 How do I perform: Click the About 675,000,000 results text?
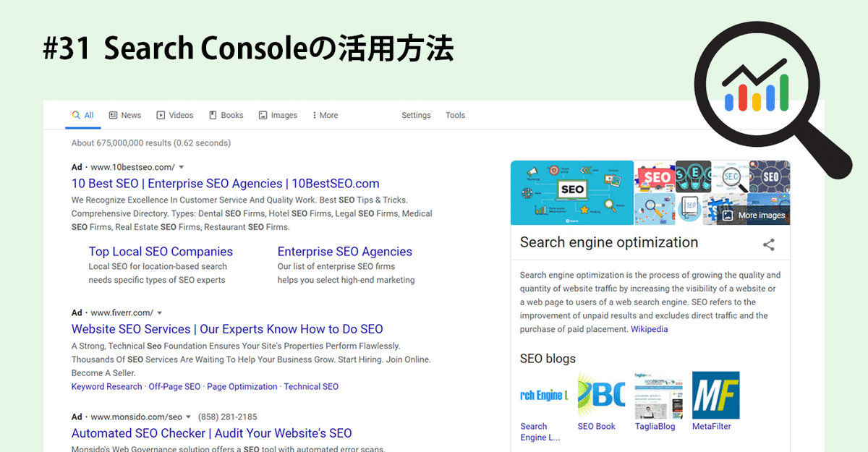(x=151, y=143)
